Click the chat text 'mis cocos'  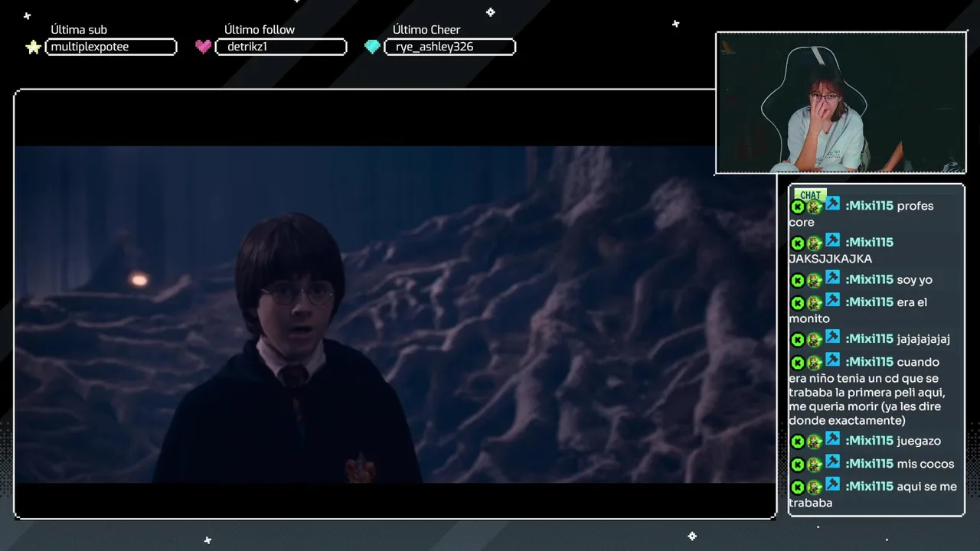(x=926, y=464)
